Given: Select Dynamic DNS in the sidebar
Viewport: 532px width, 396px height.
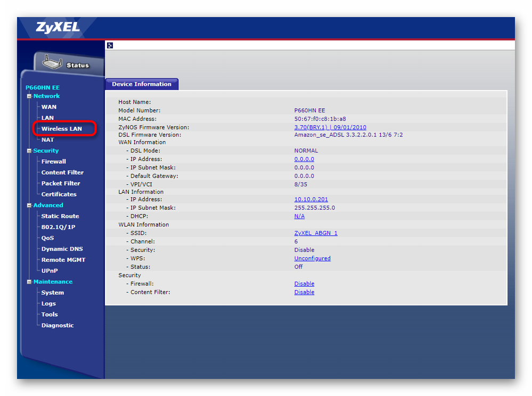Looking at the screenshot, I should [62, 249].
